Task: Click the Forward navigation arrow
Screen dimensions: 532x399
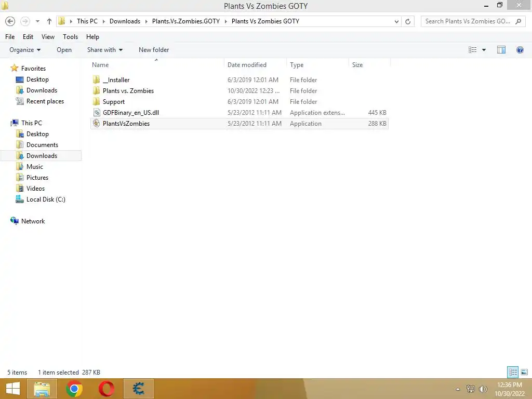Action: tap(25, 21)
